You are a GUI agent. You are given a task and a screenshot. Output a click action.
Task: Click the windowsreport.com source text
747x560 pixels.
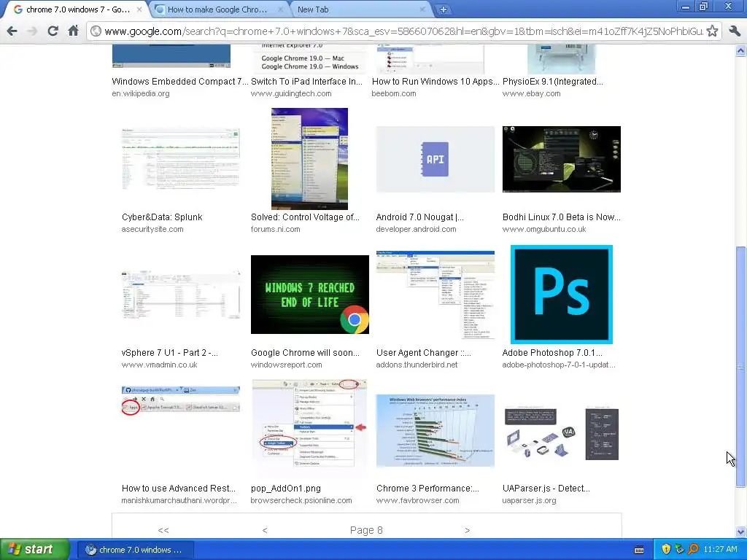286,365
